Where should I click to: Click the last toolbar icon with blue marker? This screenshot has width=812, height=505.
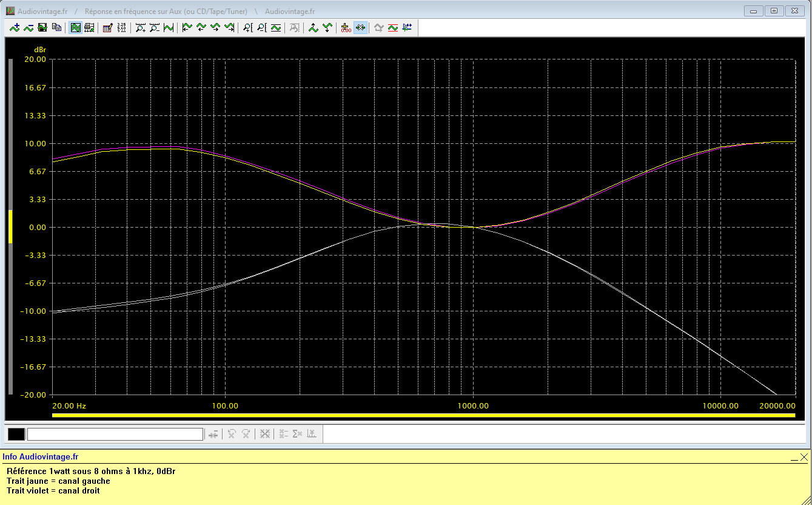406,27
